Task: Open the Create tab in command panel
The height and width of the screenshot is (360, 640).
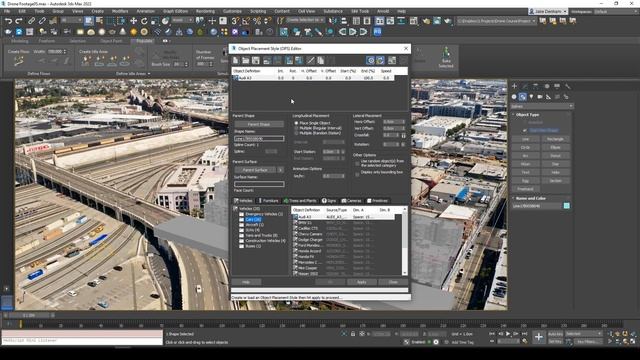Action: [x=514, y=86]
